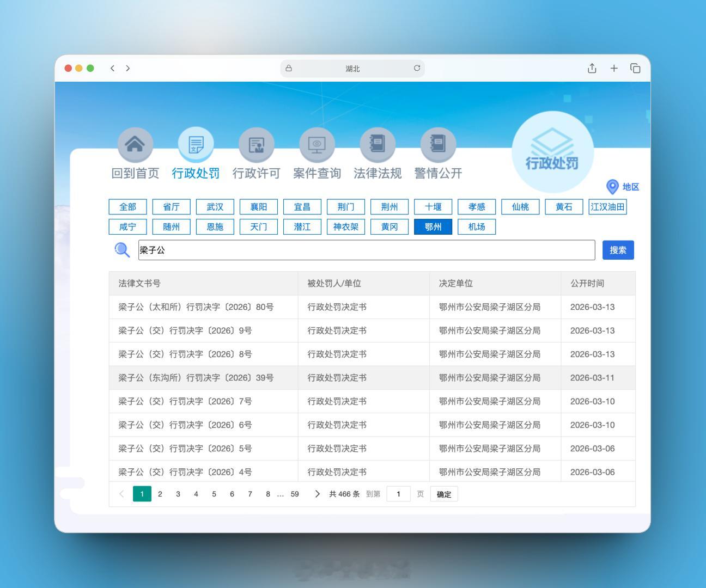Jump to page 59 via ellipsis pagination
706x588 pixels.
pos(294,494)
